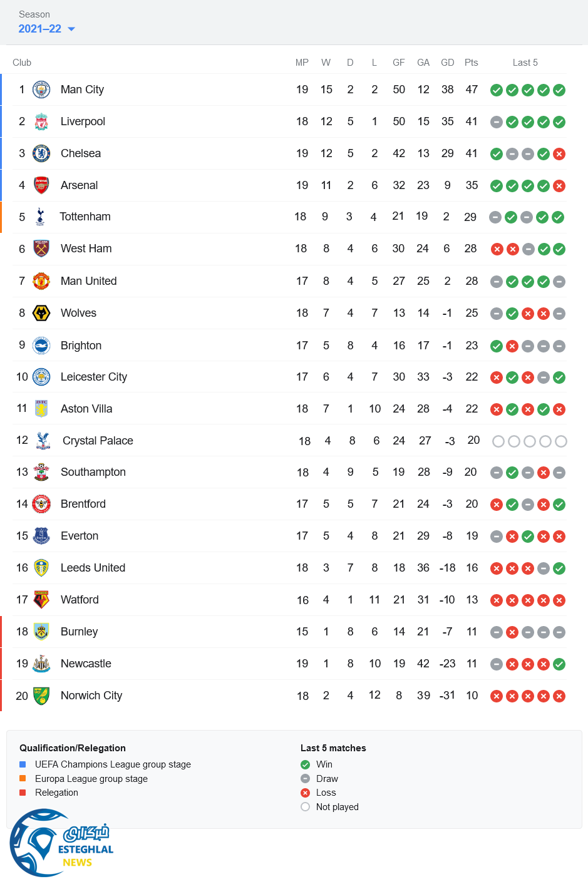The width and height of the screenshot is (588, 894).
Task: Click the Wolves club crest
Action: (x=41, y=313)
